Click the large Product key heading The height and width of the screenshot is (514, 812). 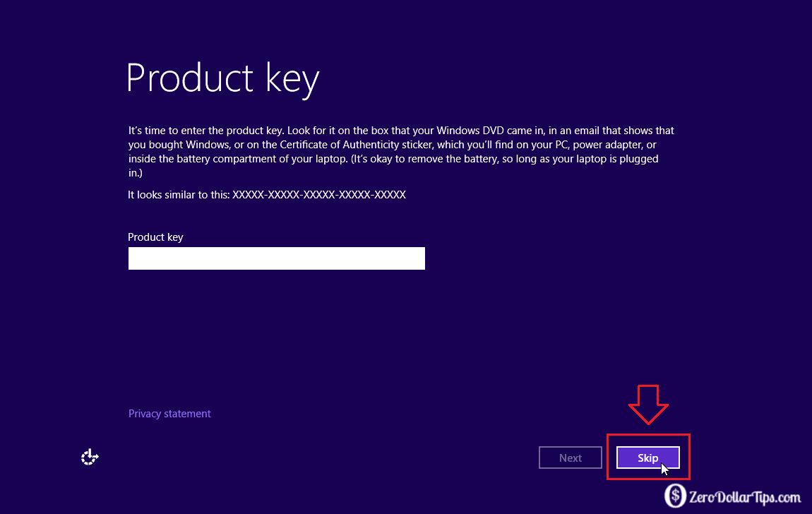tap(222, 78)
